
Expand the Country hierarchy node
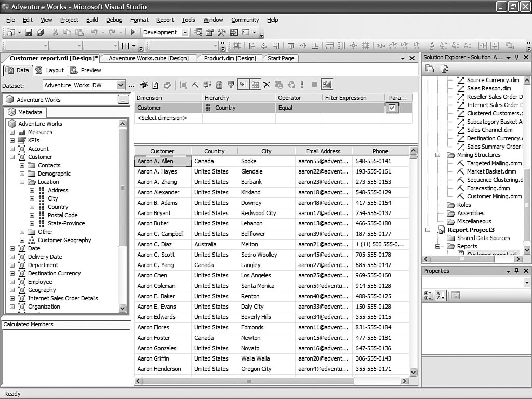pyautogui.click(x=32, y=207)
